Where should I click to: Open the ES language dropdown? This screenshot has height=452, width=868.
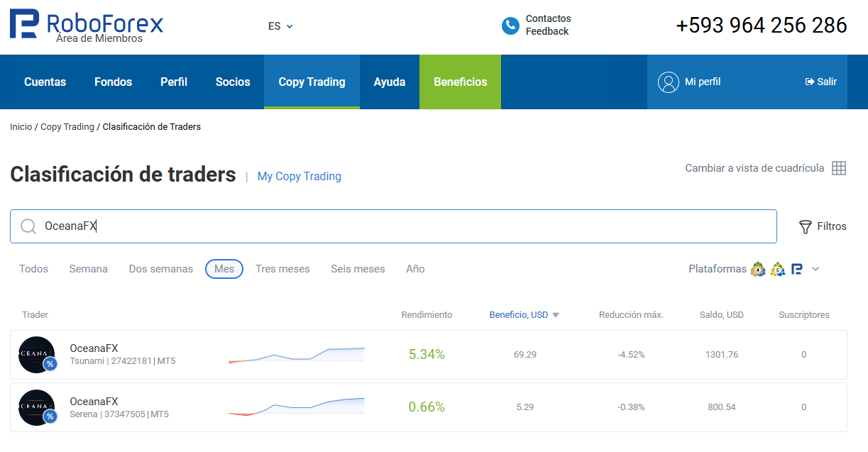point(280,26)
